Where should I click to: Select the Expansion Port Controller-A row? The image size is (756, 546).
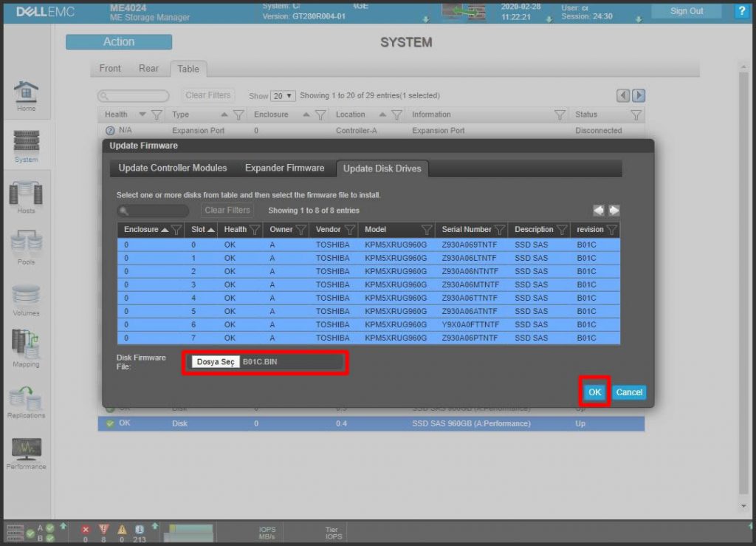point(371,130)
